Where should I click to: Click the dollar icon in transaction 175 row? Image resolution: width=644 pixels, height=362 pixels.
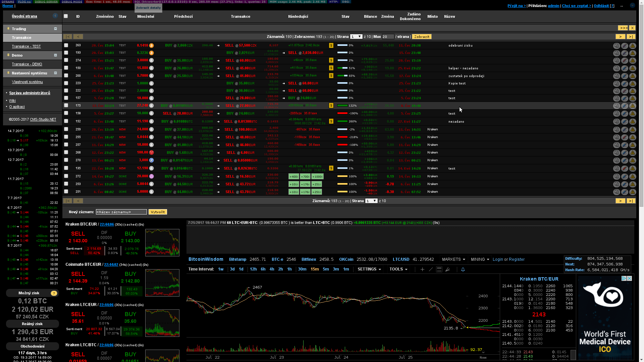pyautogui.click(x=331, y=106)
